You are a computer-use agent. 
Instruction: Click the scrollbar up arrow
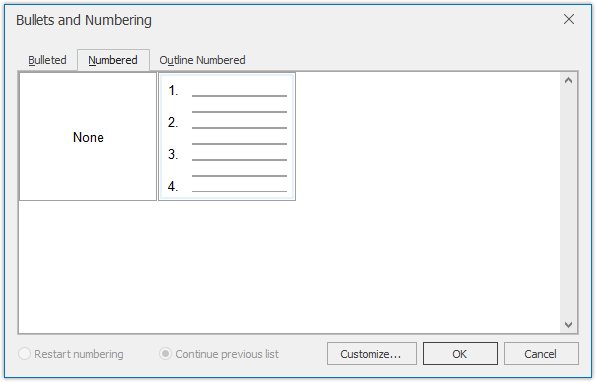click(568, 81)
